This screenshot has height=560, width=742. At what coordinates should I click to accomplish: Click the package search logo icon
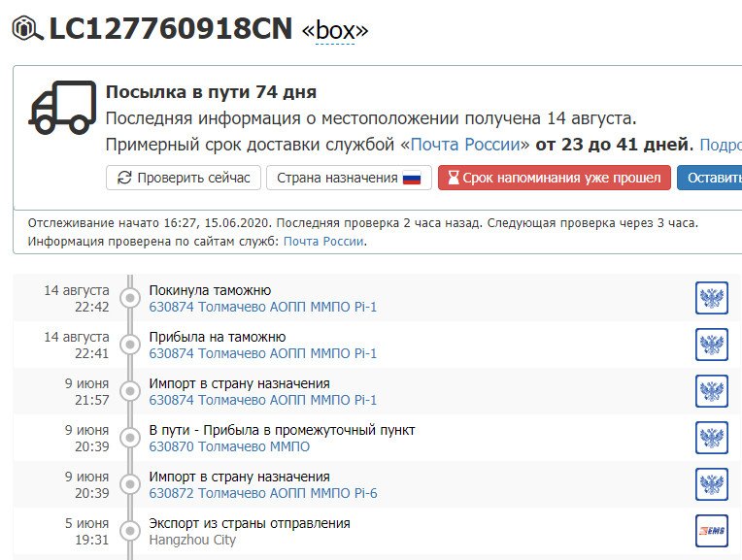tap(26, 29)
